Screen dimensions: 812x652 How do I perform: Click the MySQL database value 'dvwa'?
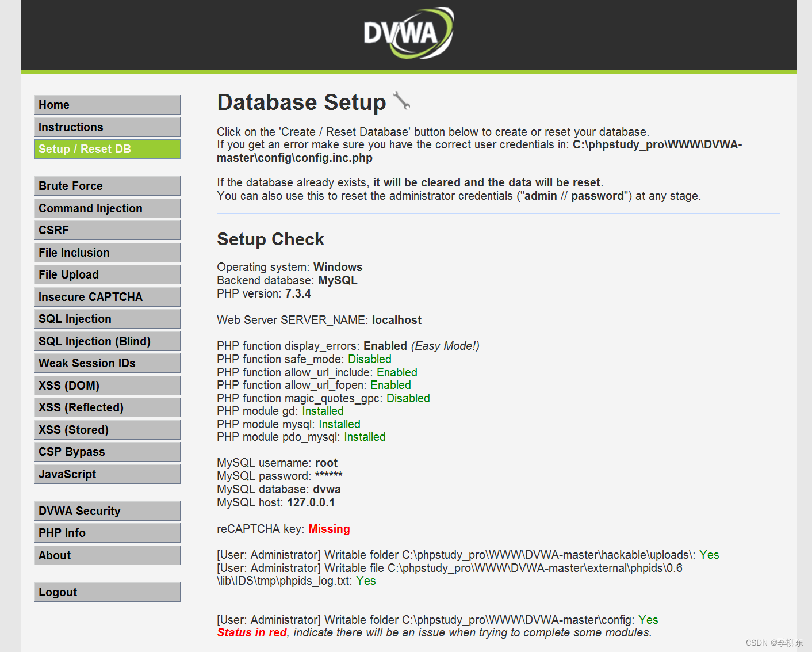[x=327, y=489]
